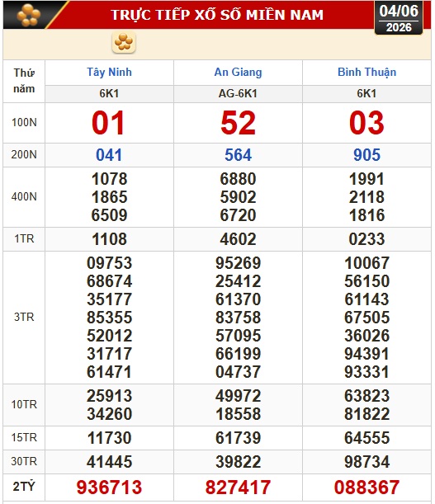Click the small lottery balls icon below header

tap(124, 42)
